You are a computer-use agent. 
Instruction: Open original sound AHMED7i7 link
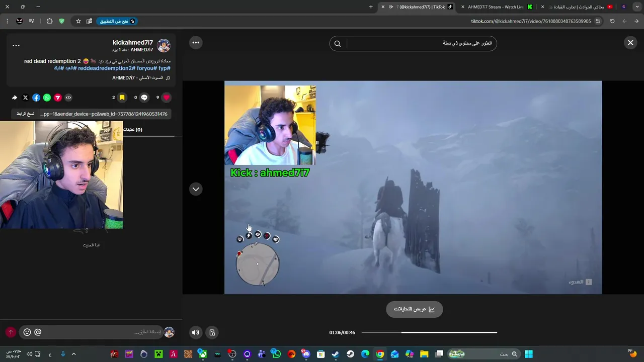click(x=141, y=78)
